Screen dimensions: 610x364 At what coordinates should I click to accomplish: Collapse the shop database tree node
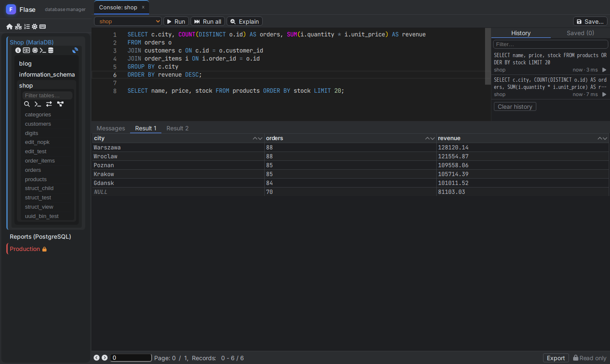(x=26, y=85)
